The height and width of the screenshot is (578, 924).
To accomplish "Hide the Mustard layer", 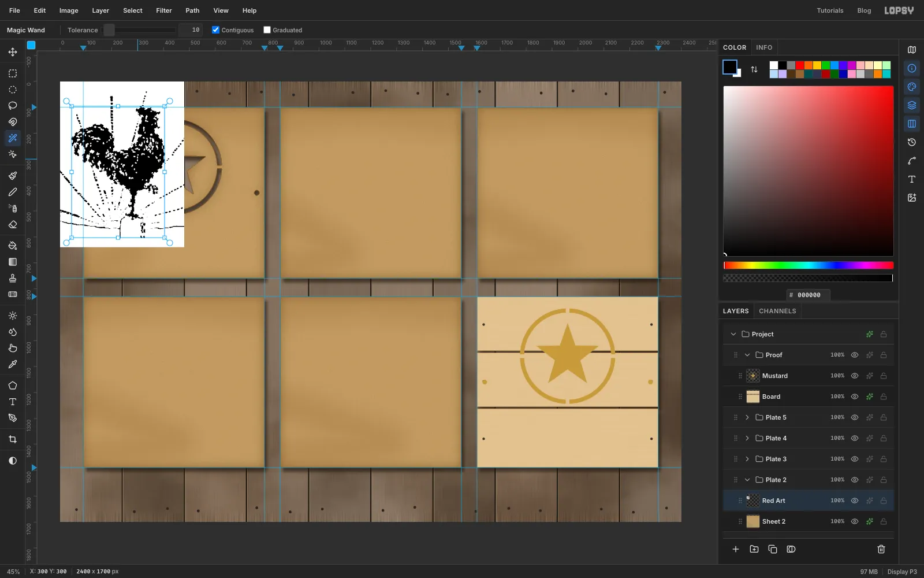I will [855, 376].
